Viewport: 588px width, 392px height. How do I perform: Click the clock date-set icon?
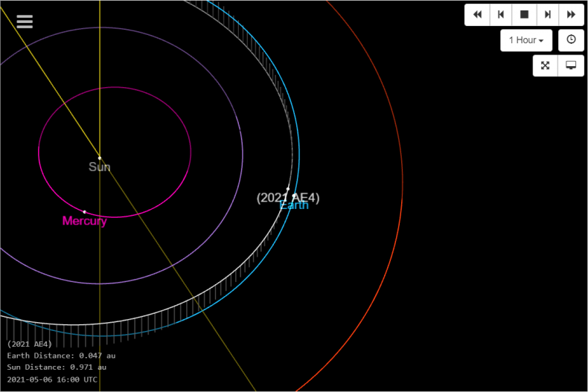coord(571,39)
